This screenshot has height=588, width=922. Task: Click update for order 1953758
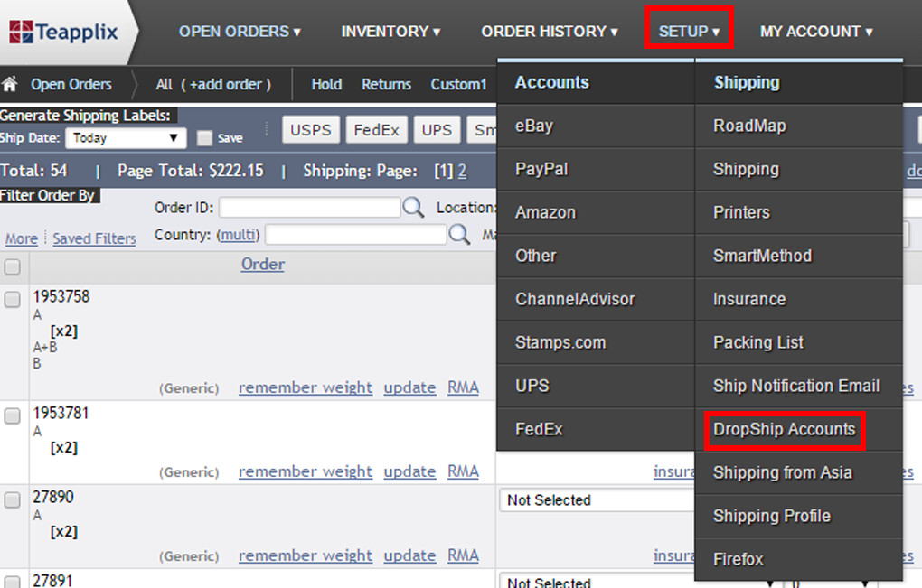(409, 387)
